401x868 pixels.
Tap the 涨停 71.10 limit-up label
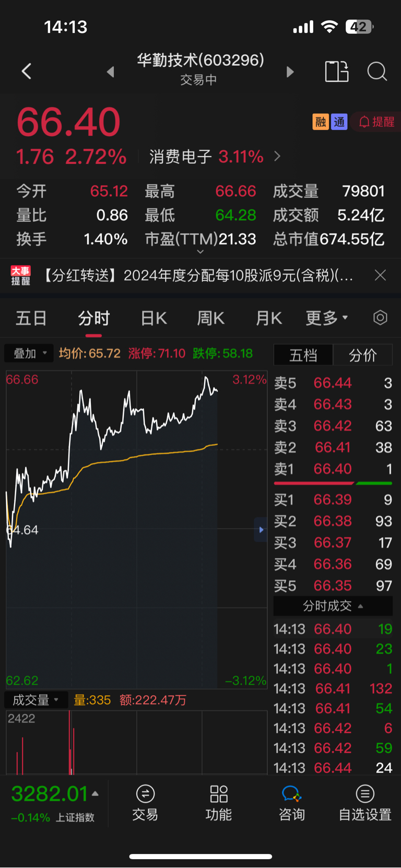click(x=157, y=353)
